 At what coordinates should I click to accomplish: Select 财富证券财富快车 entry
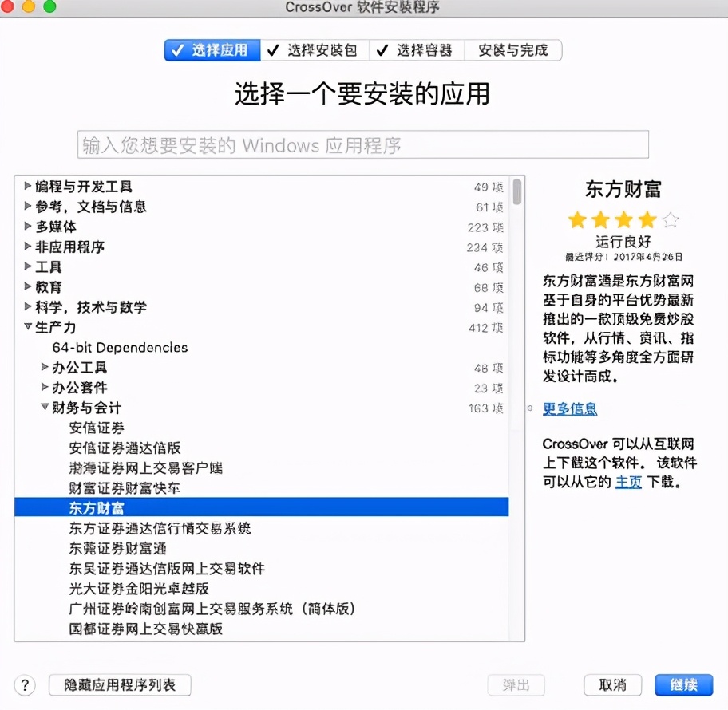[x=125, y=488]
